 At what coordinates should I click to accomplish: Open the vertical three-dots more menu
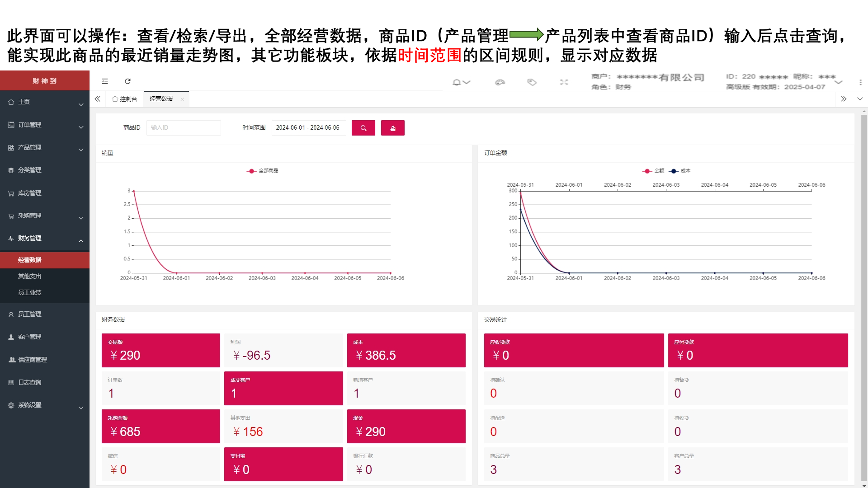click(x=860, y=82)
